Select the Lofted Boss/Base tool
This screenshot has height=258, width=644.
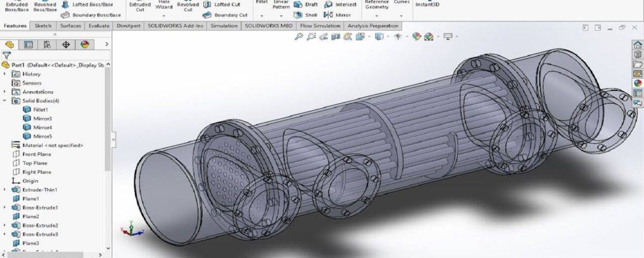coord(87,4)
